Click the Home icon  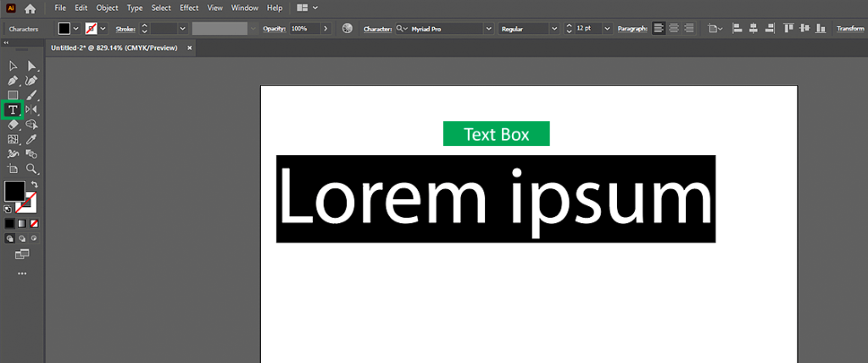(x=31, y=8)
